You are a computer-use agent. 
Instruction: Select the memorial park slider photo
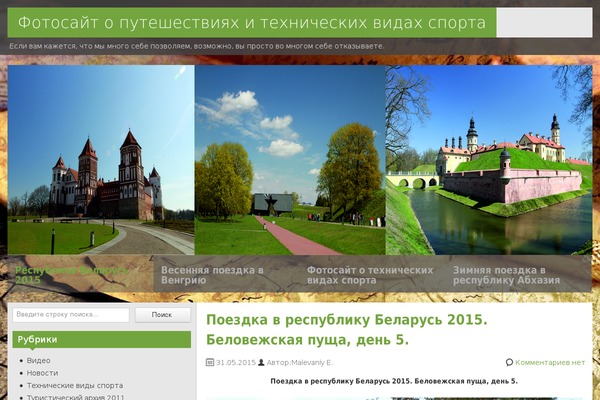coord(290,160)
